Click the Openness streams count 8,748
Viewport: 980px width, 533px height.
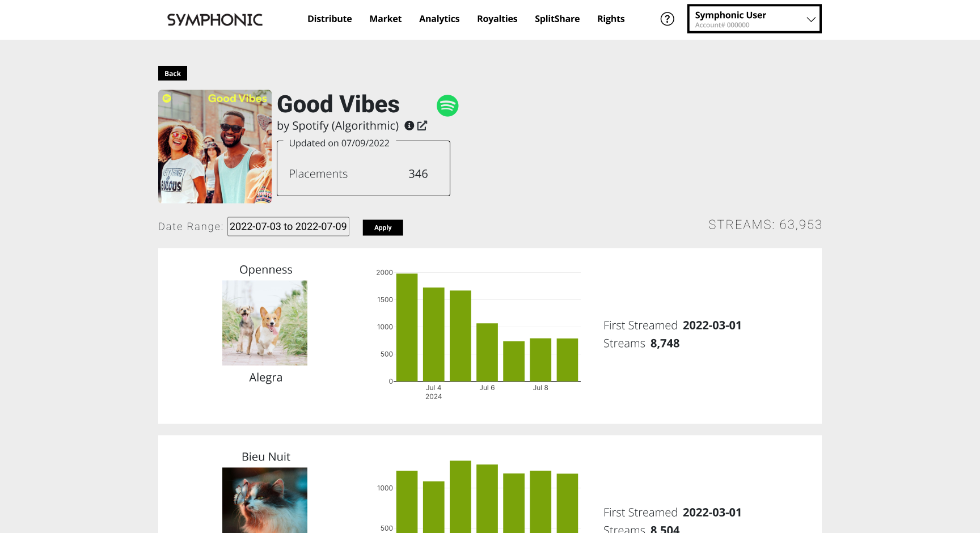665,343
